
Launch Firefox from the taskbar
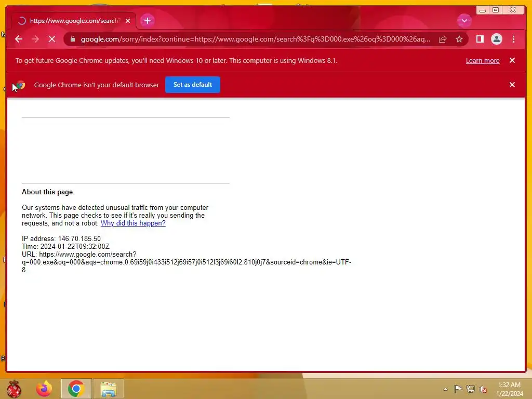[44, 389]
